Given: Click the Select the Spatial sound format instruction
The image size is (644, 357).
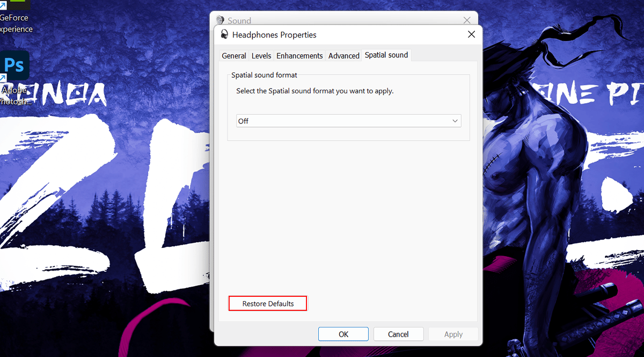Looking at the screenshot, I should point(315,91).
